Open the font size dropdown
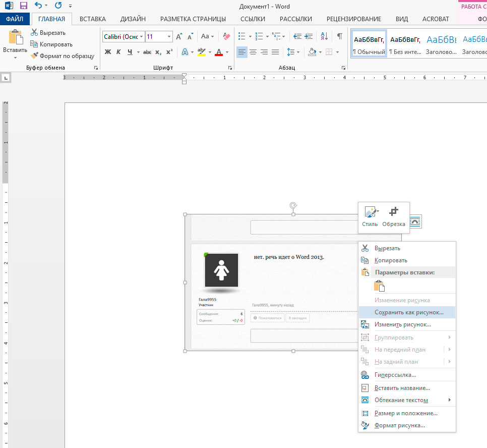This screenshot has height=448, width=487. coord(169,37)
